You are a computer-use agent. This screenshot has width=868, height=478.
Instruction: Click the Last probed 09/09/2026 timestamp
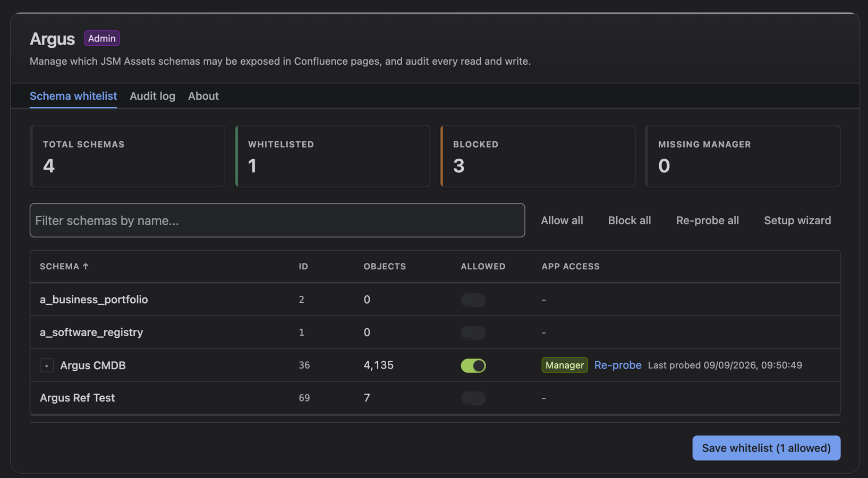coord(725,365)
